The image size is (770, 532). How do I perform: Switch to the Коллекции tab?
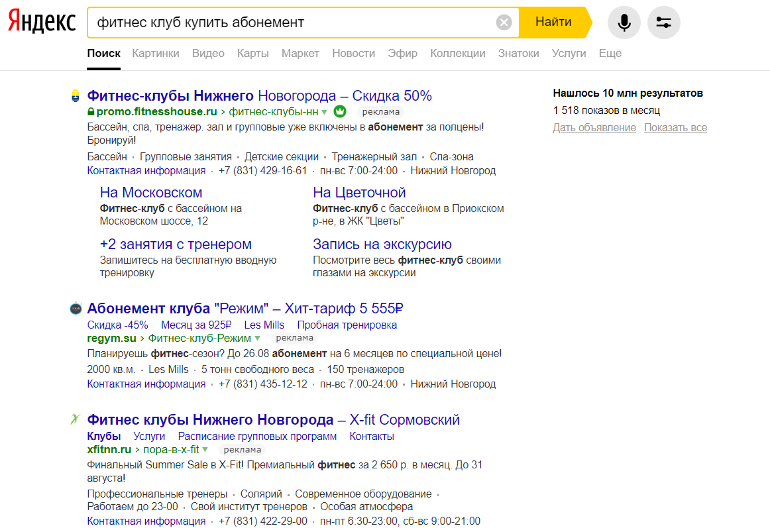tap(458, 54)
